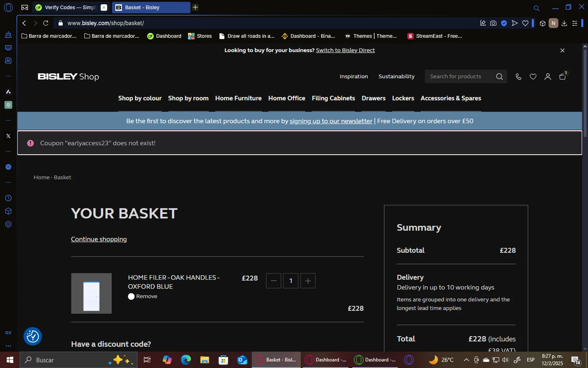This screenshot has width=588, height=368.
Task: Open the sidebar history clock icon
Action: pos(8,198)
